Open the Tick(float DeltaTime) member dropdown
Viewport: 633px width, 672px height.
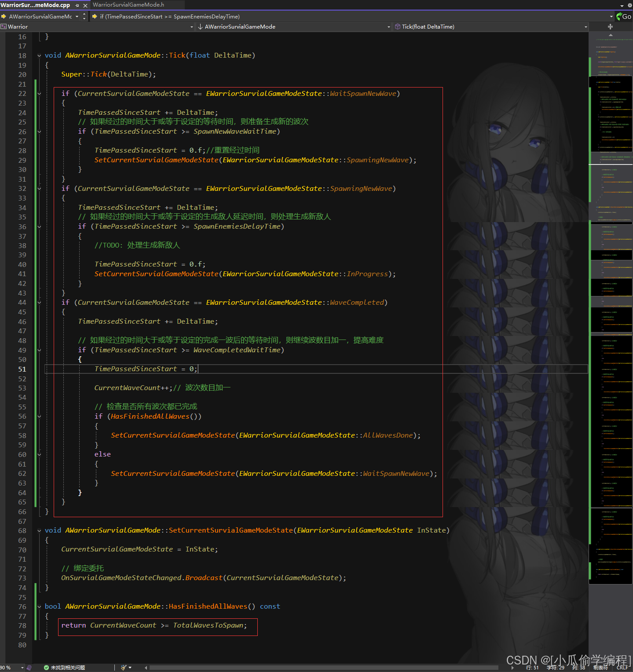[x=585, y=27]
